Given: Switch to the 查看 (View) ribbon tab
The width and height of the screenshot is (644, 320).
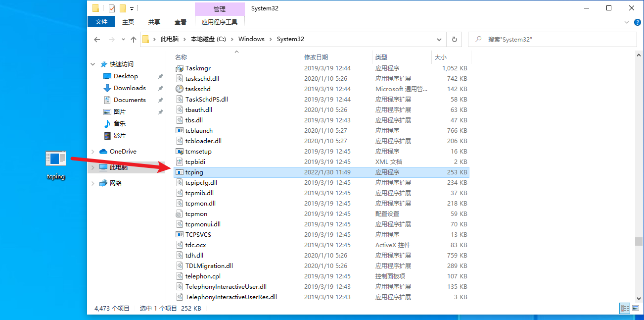Looking at the screenshot, I should (181, 22).
